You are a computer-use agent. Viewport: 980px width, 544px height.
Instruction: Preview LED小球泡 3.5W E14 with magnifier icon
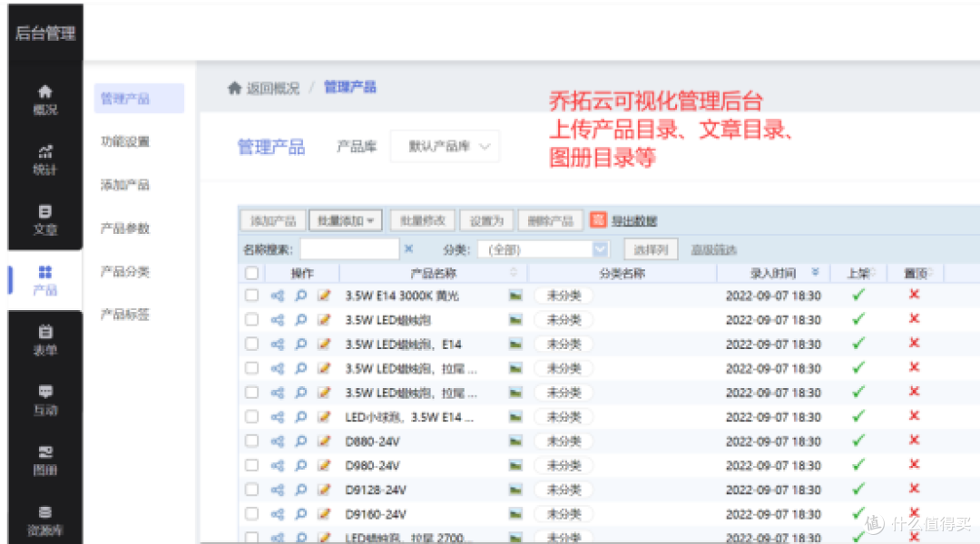point(300,416)
